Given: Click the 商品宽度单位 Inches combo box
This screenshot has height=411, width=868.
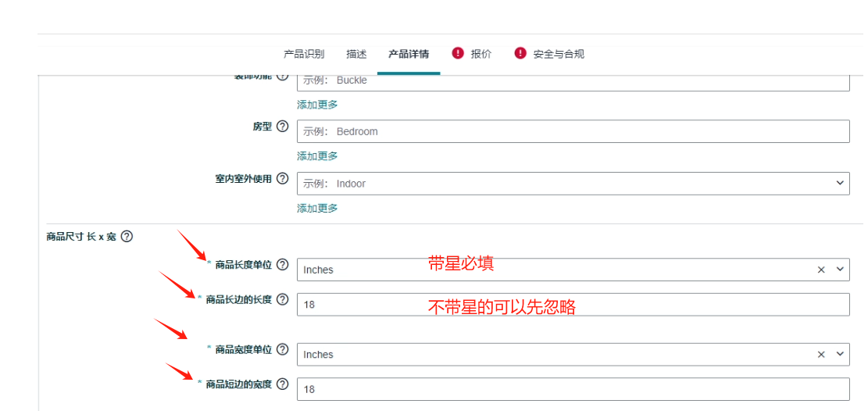Looking at the screenshot, I should click(573, 355).
